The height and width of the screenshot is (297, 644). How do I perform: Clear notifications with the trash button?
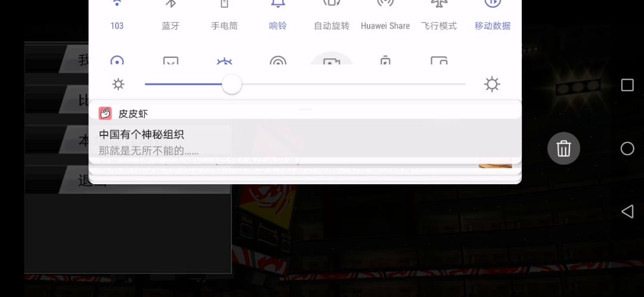coord(563,148)
